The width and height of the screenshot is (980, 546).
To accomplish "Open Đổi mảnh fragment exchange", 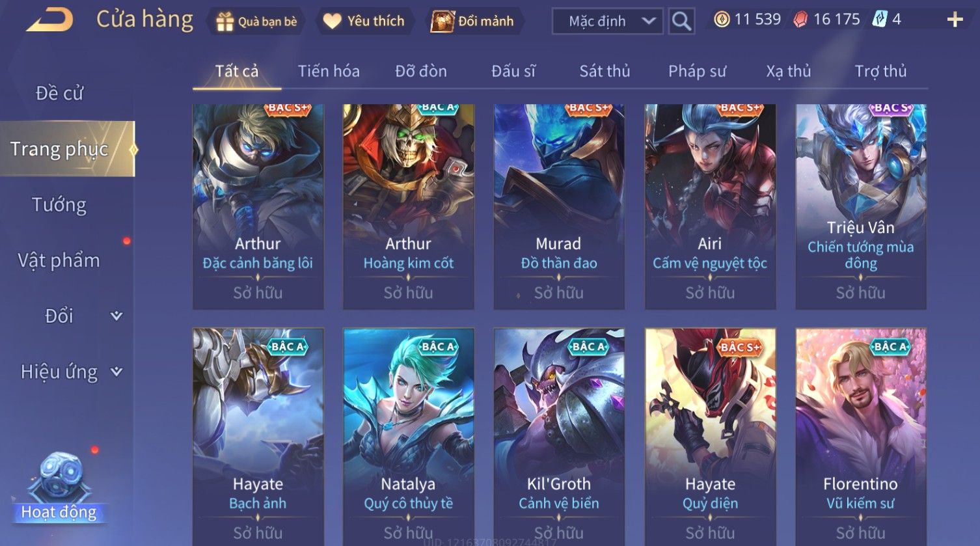I will coord(473,21).
